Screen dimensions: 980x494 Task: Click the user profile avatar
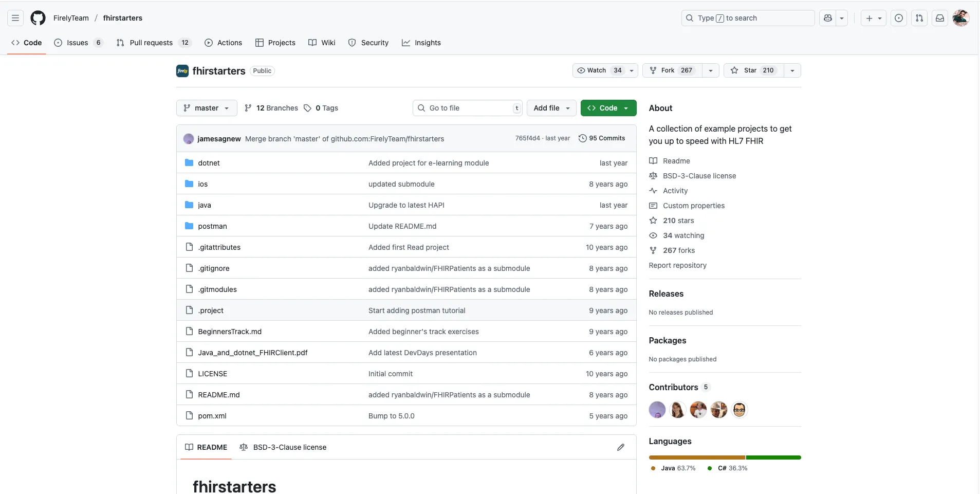[x=960, y=18]
